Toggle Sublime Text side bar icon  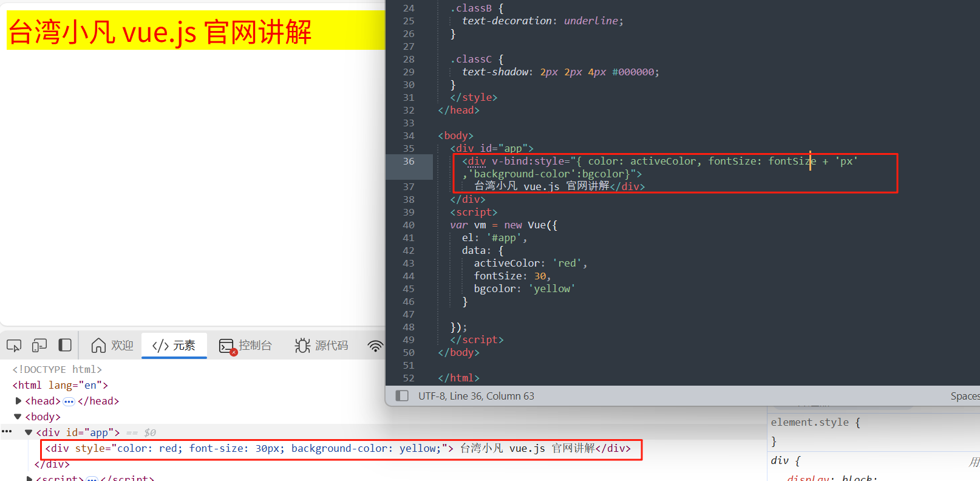tap(402, 396)
